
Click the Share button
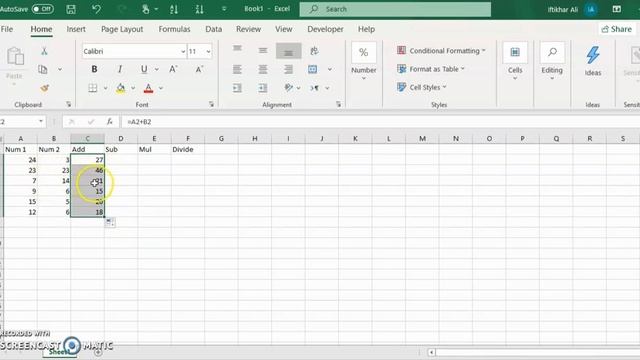pyautogui.click(x=617, y=29)
